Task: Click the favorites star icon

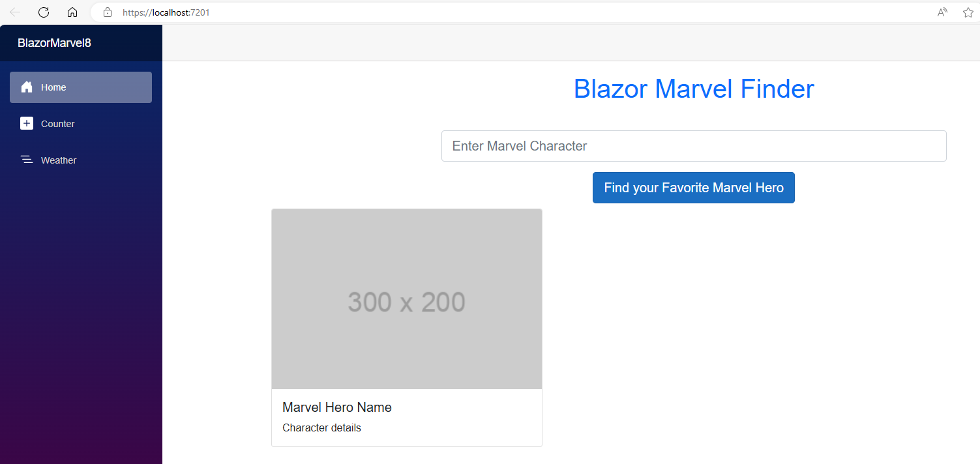Action: tap(968, 12)
